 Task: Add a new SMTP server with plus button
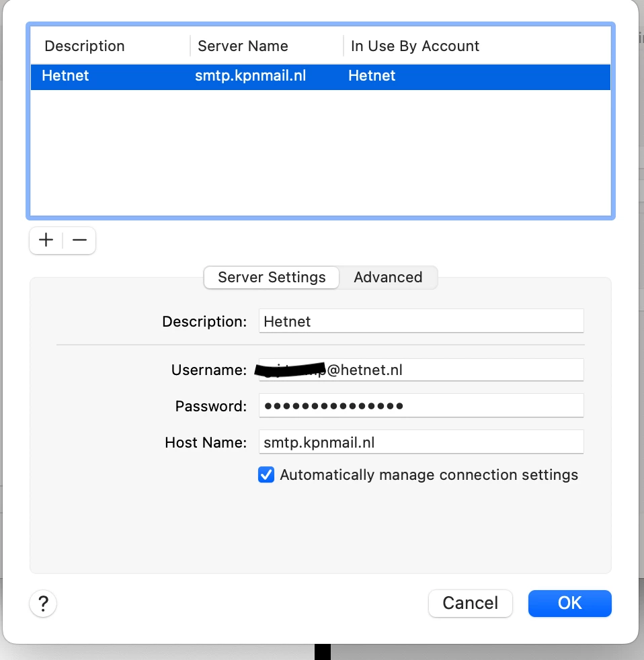coord(46,241)
